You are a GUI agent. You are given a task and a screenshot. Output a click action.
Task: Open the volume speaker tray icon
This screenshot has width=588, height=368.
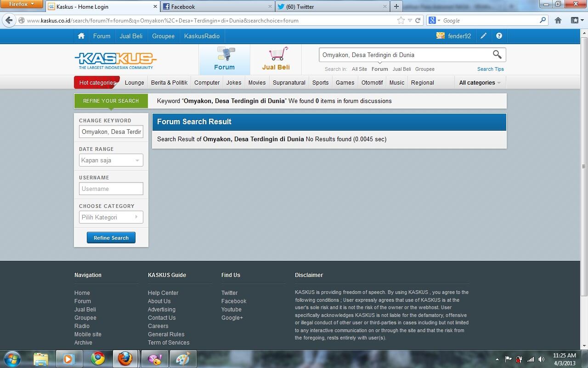point(542,359)
